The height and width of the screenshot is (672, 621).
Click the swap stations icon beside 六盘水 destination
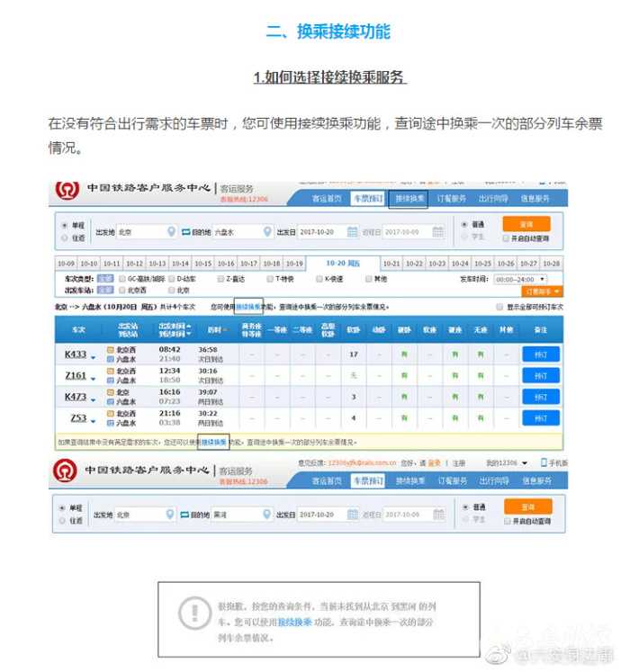pyautogui.click(x=184, y=232)
